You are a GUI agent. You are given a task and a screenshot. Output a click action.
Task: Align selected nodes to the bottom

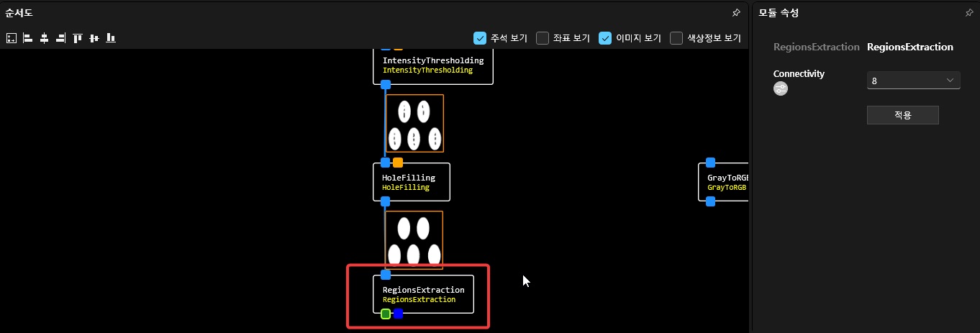110,38
